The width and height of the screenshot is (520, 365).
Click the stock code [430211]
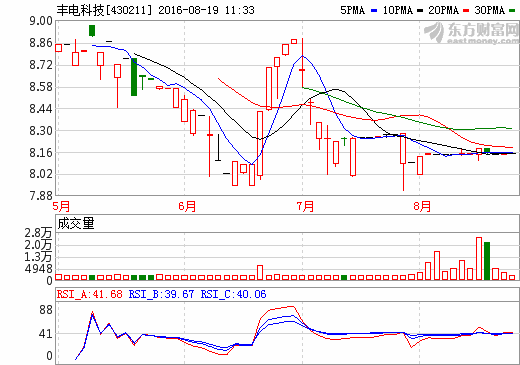(129, 10)
